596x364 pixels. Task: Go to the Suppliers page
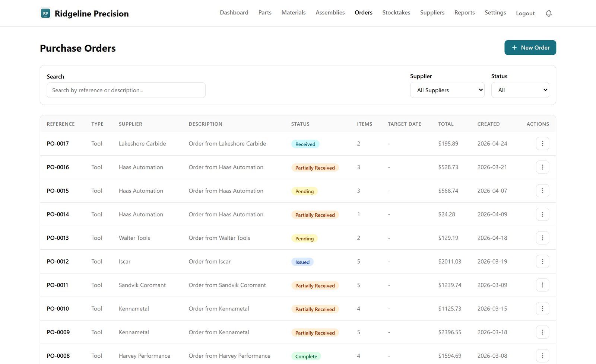[432, 13]
